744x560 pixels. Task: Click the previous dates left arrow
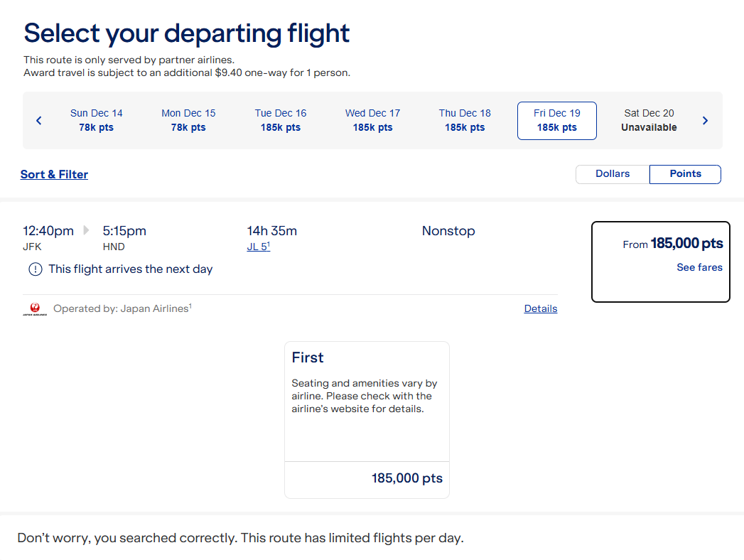(x=39, y=121)
